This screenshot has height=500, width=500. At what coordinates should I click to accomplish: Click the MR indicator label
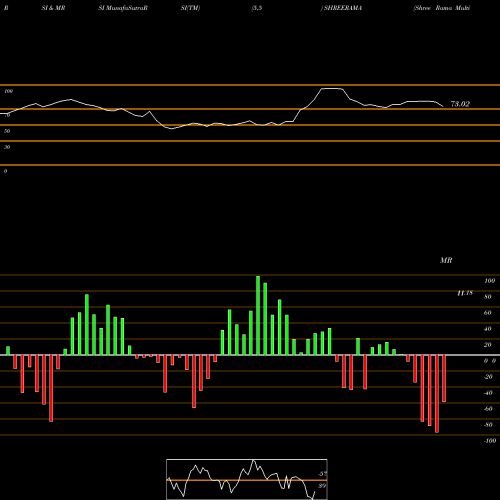(x=446, y=260)
